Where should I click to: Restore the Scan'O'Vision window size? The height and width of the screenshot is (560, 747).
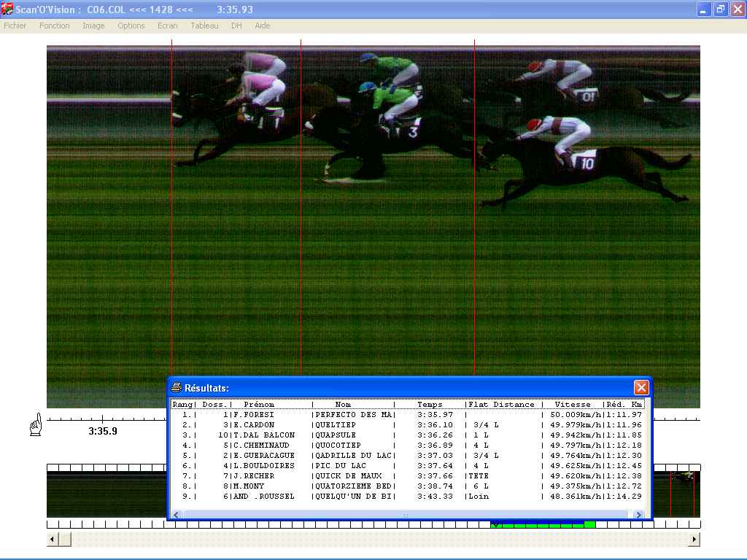pos(720,9)
